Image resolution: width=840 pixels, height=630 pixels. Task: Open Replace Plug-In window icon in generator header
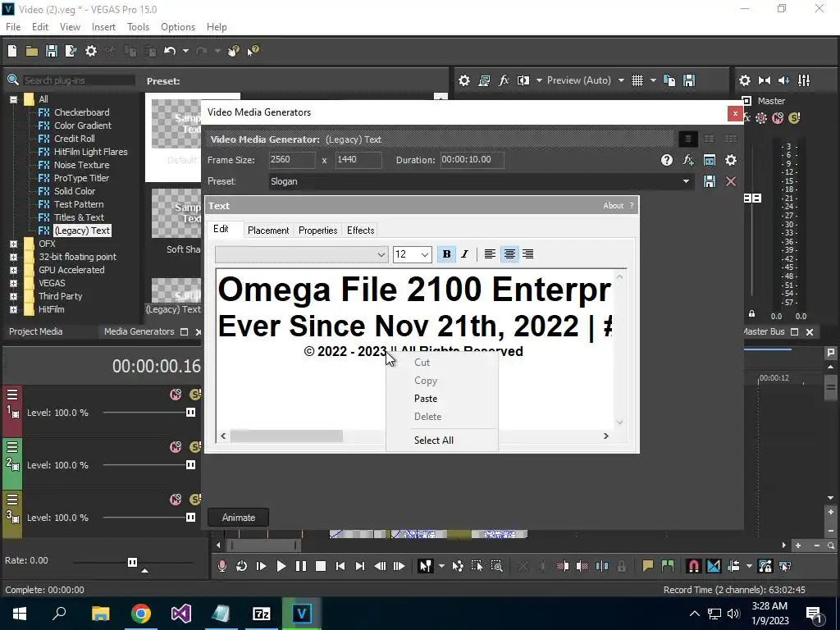tap(710, 160)
